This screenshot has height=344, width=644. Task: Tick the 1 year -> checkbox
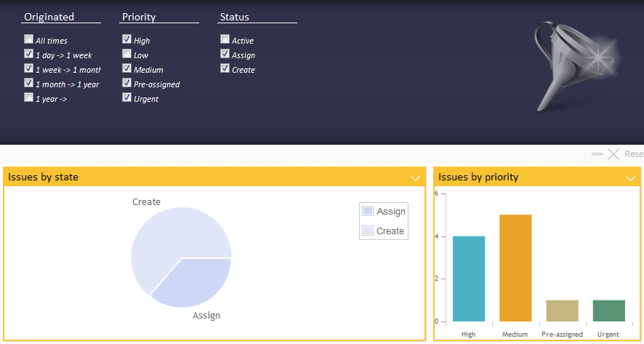tap(28, 98)
